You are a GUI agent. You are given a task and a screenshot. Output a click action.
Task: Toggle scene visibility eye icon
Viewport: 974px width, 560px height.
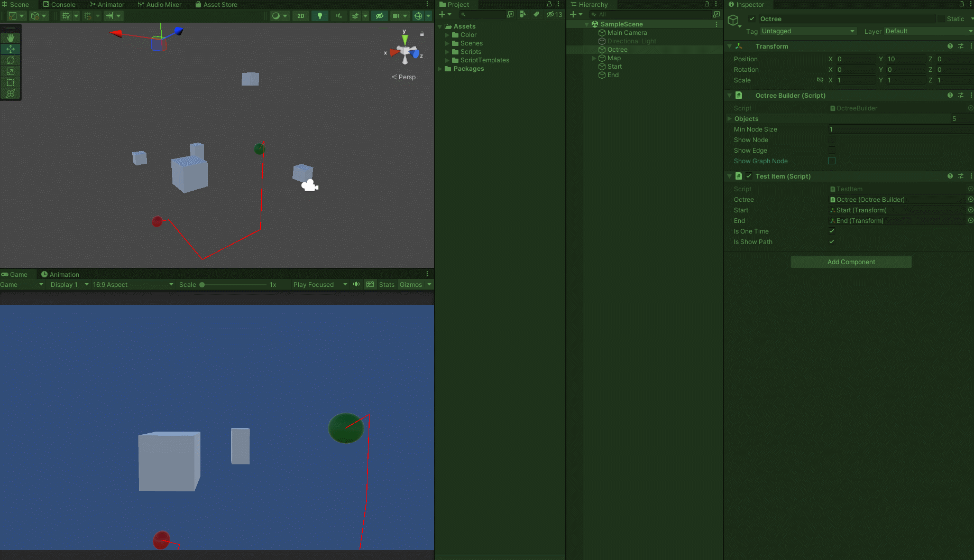tap(379, 16)
